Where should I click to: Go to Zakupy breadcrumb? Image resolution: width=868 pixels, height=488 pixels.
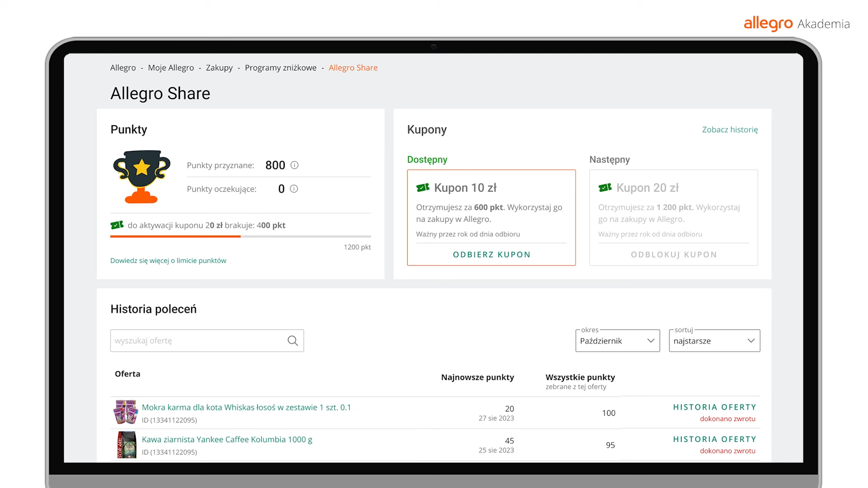(219, 68)
